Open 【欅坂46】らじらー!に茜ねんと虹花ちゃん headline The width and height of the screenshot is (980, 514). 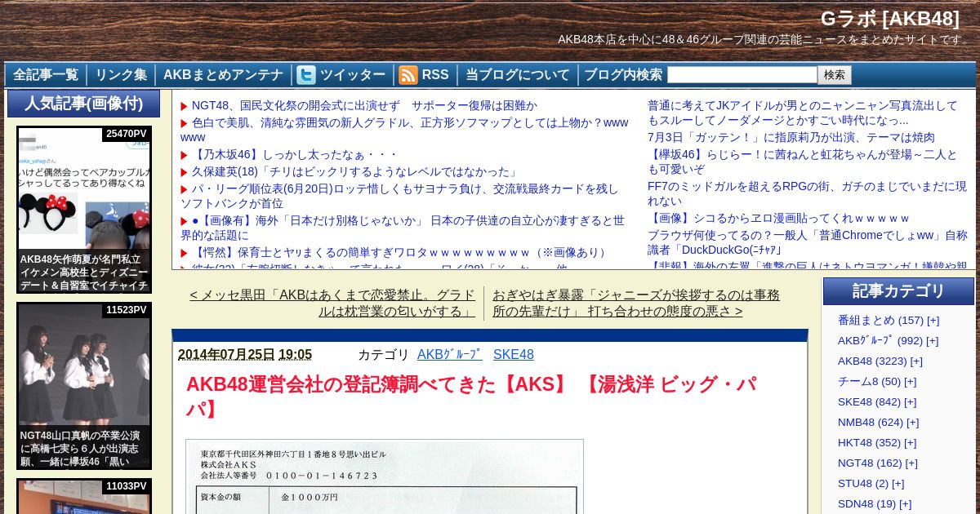tap(803, 162)
